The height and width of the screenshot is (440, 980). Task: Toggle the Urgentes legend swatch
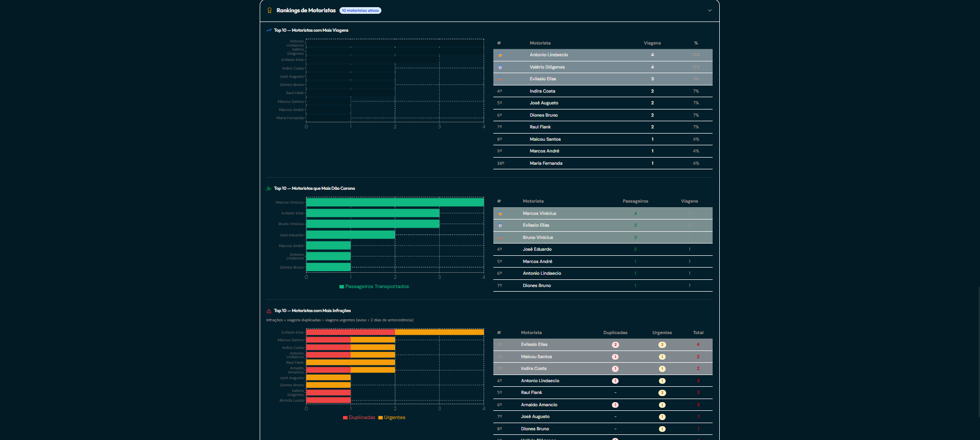pyautogui.click(x=380, y=417)
